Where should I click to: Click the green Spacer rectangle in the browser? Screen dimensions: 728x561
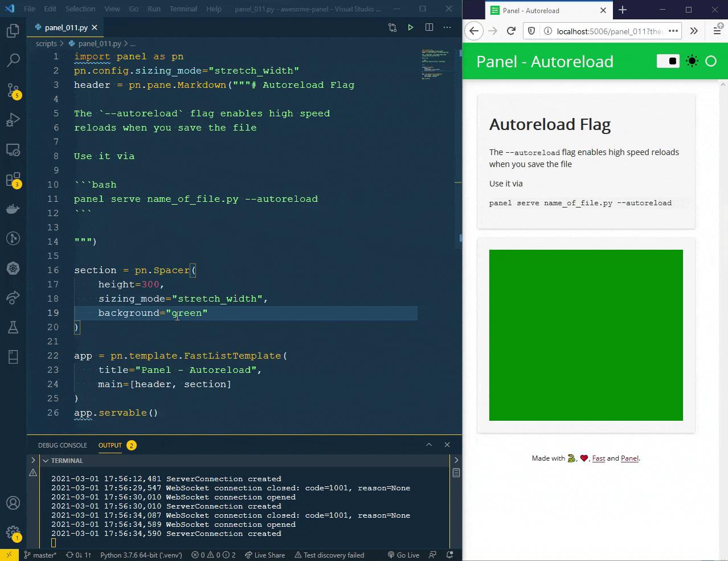point(586,335)
